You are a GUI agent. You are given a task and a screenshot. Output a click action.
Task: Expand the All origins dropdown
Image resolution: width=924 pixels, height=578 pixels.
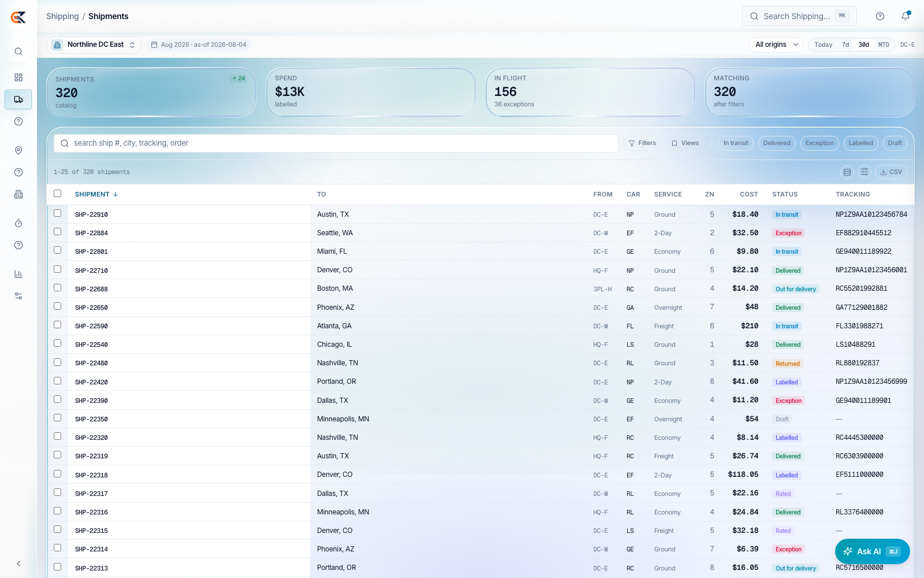point(776,45)
